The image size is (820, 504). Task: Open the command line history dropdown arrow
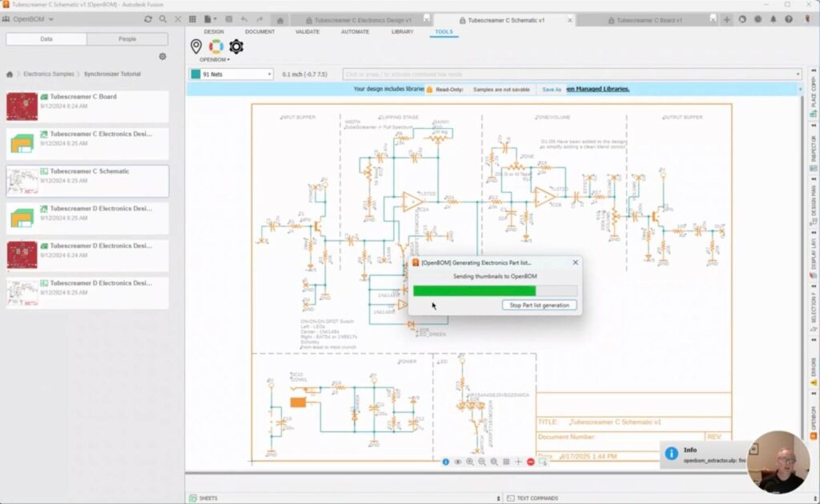798,74
